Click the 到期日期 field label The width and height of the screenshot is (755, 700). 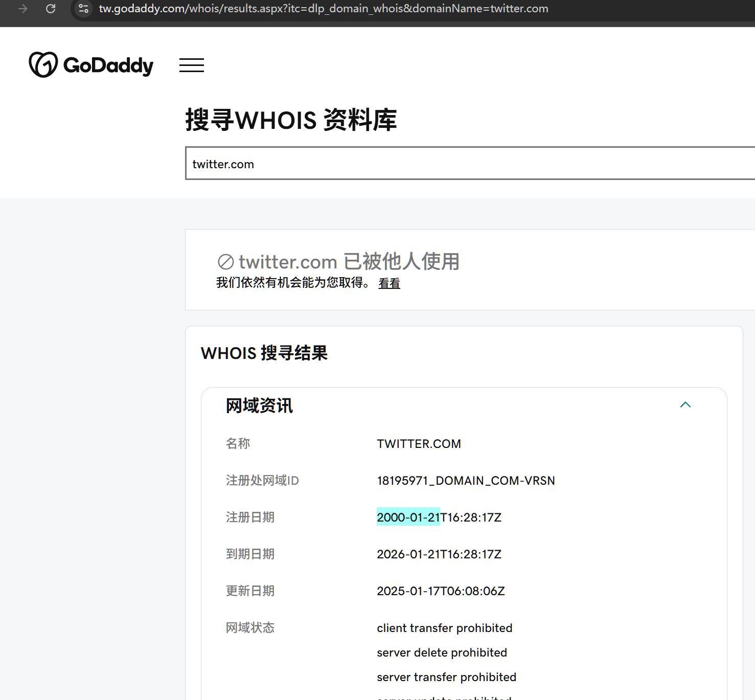250,554
